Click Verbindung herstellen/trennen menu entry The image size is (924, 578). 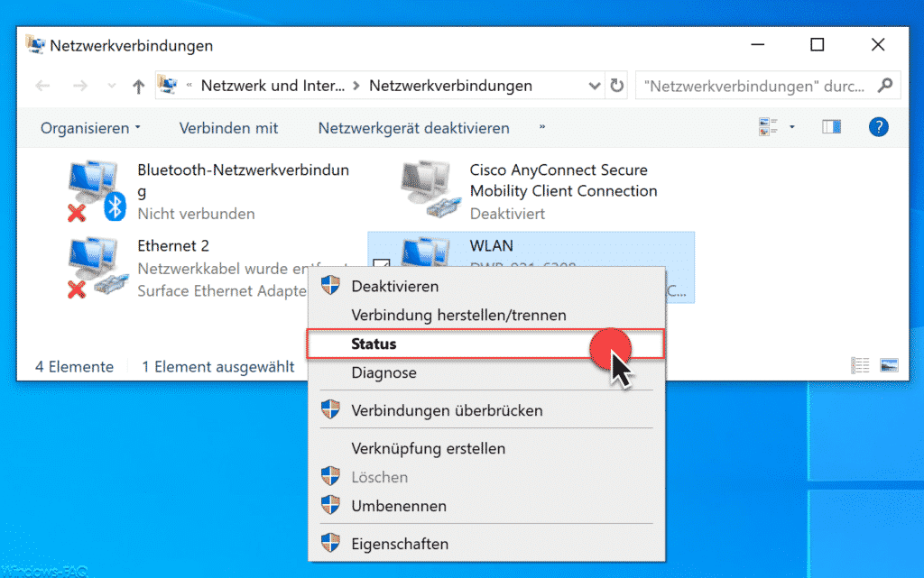pos(486,315)
